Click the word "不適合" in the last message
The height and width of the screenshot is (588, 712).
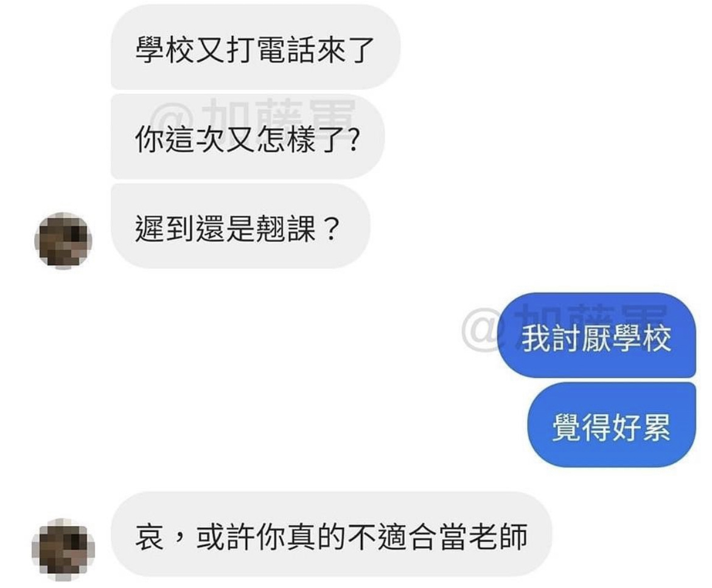[x=393, y=535]
